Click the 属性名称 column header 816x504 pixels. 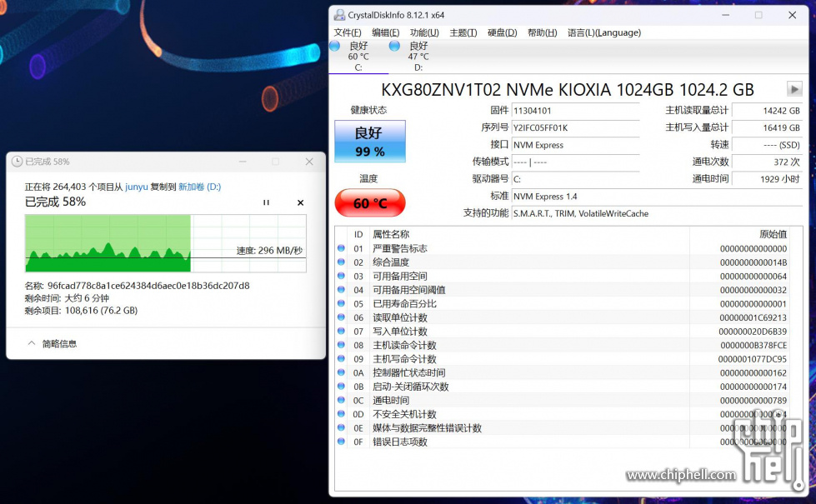pos(391,235)
